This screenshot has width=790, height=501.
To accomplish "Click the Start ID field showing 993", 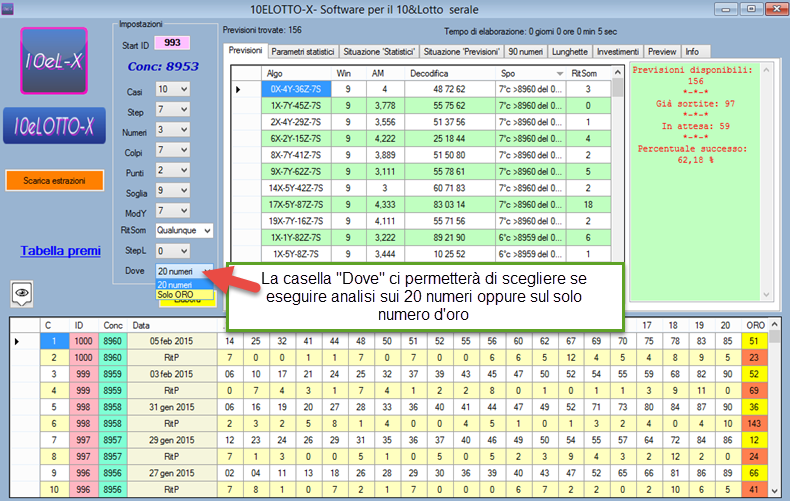I will [x=172, y=43].
